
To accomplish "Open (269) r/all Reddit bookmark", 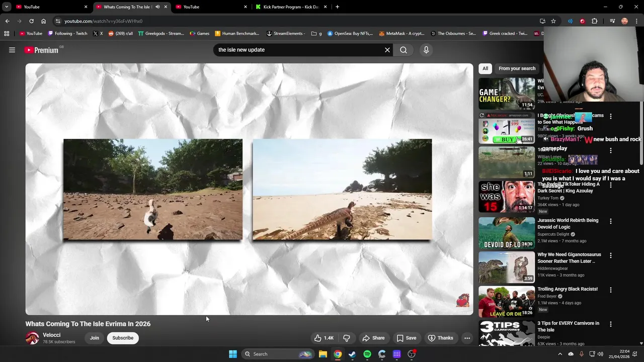I will 121,34.
